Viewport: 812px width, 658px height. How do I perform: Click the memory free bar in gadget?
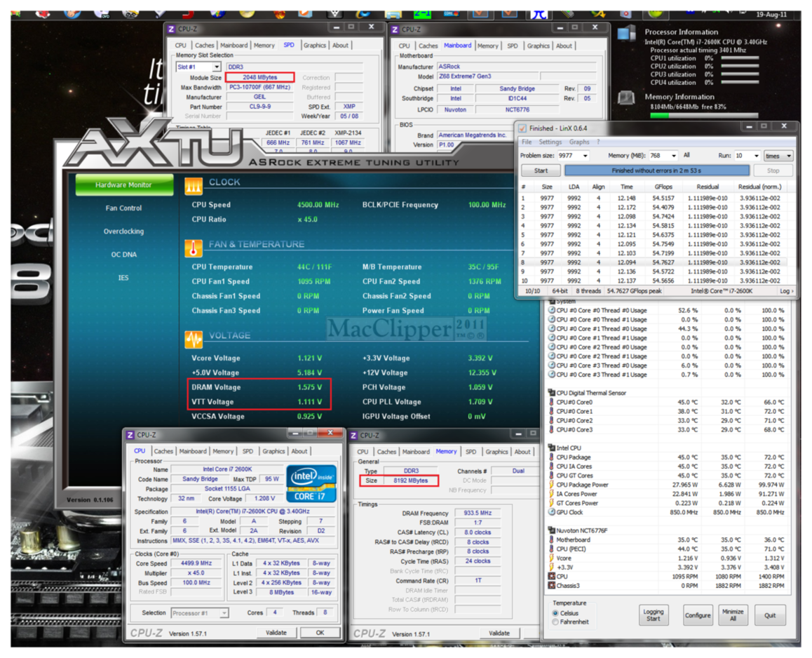tap(704, 115)
